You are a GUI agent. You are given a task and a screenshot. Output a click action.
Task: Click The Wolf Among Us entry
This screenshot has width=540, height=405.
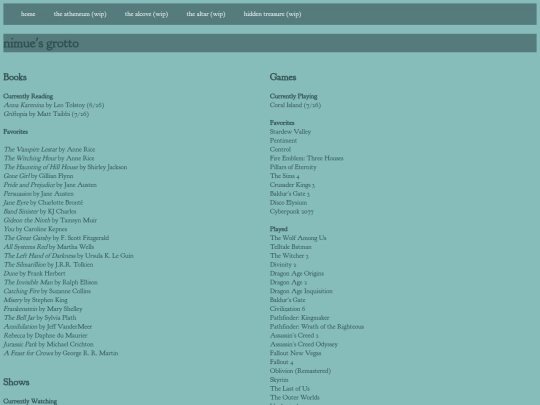tap(298, 238)
